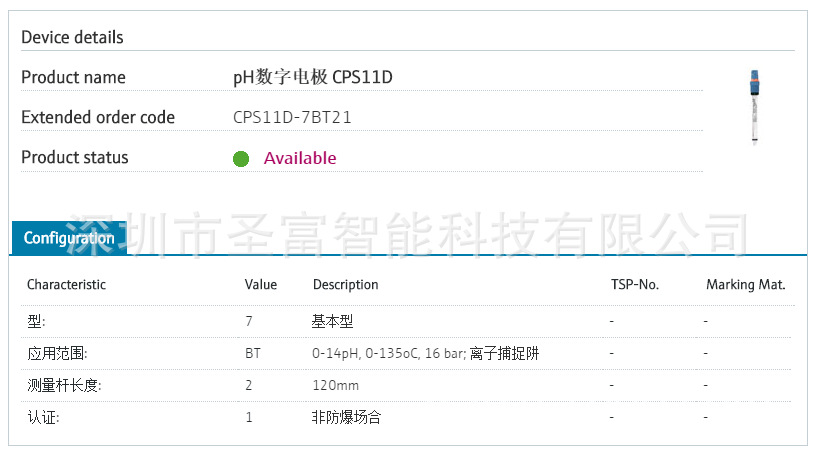Click the TSP-No. column header

(x=635, y=285)
